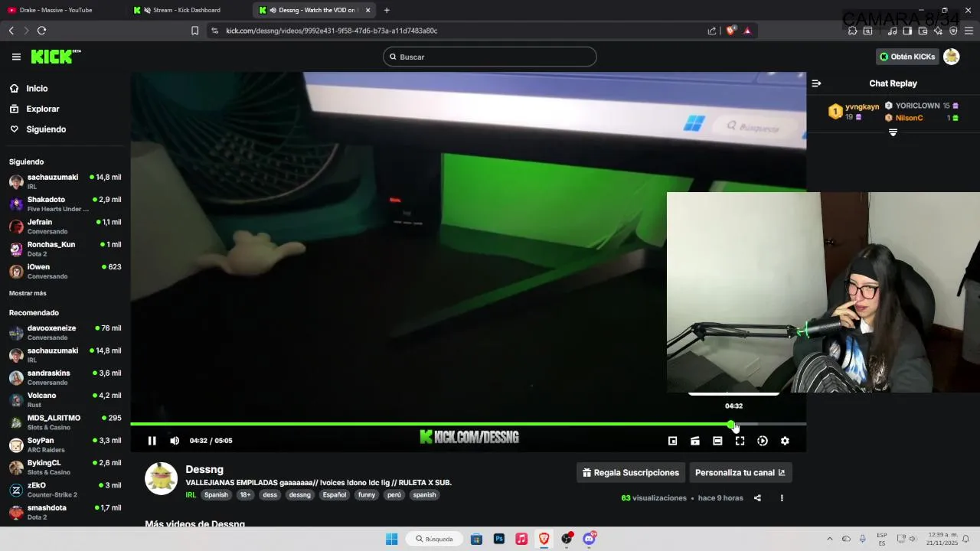Open browser extensions puzzle icon
This screenshot has height=551, width=980.
click(852, 31)
